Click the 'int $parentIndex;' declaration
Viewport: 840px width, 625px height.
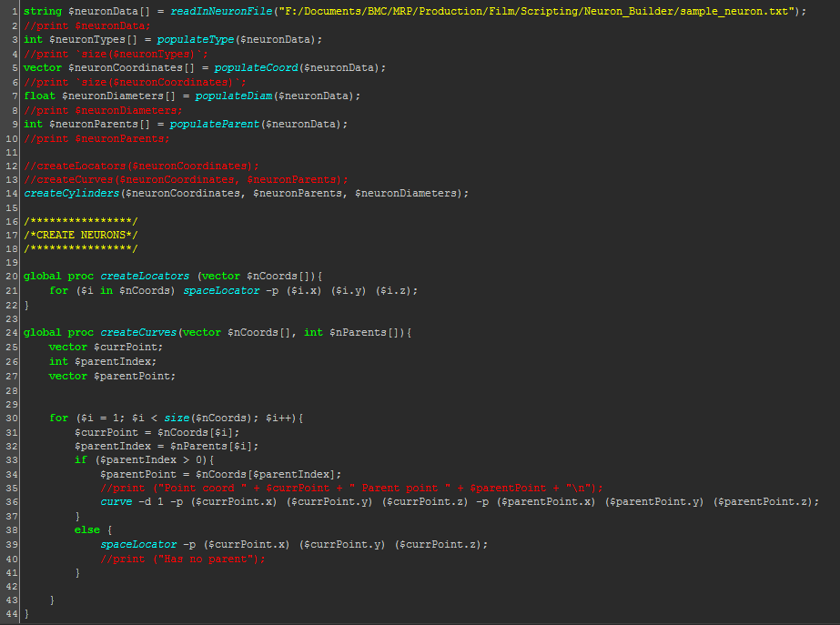[x=102, y=361]
